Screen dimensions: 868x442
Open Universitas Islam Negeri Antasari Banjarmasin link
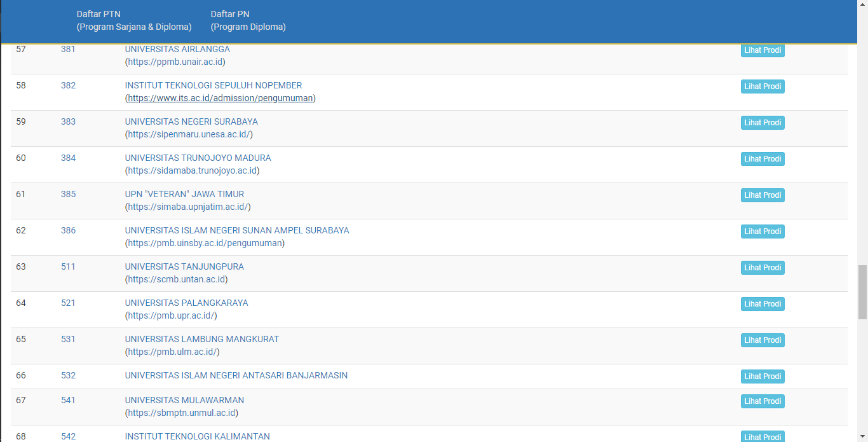click(x=236, y=375)
